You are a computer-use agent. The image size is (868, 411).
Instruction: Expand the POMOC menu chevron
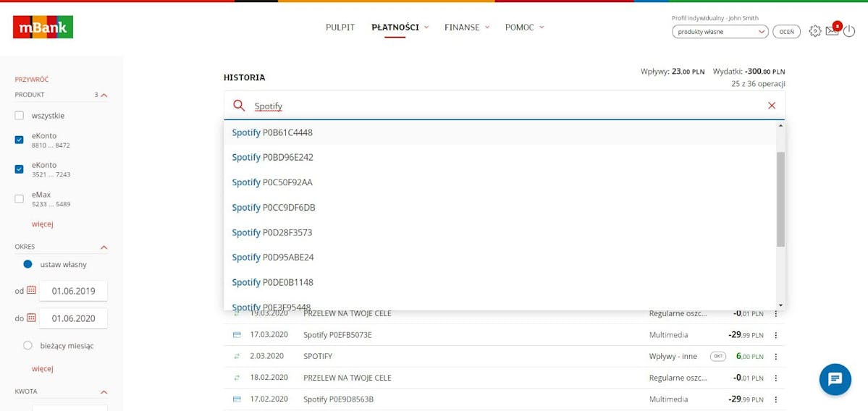pyautogui.click(x=542, y=27)
